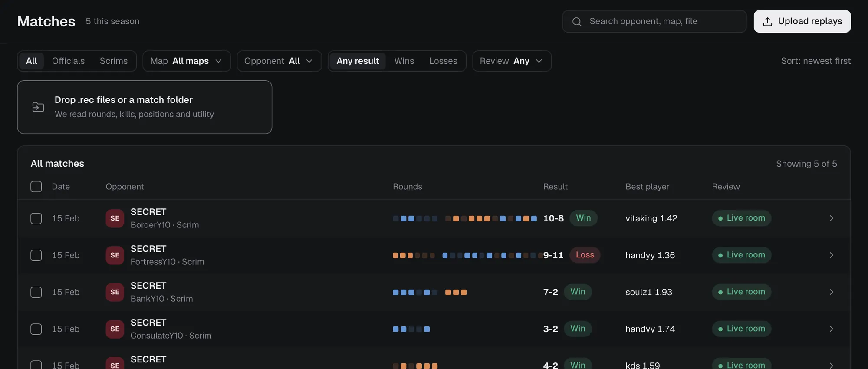This screenshot has width=868, height=369.
Task: Open Live room for BorderY10 match
Action: click(x=741, y=218)
